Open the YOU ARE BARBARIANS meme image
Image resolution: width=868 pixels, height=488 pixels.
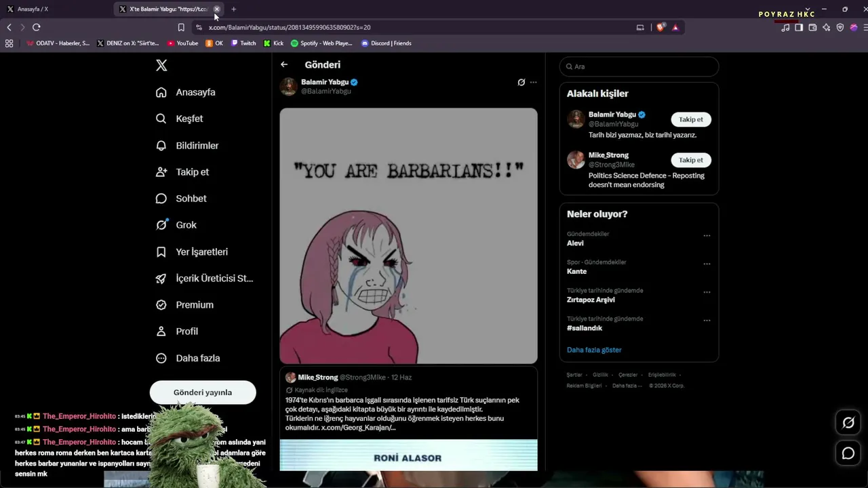pyautogui.click(x=408, y=236)
